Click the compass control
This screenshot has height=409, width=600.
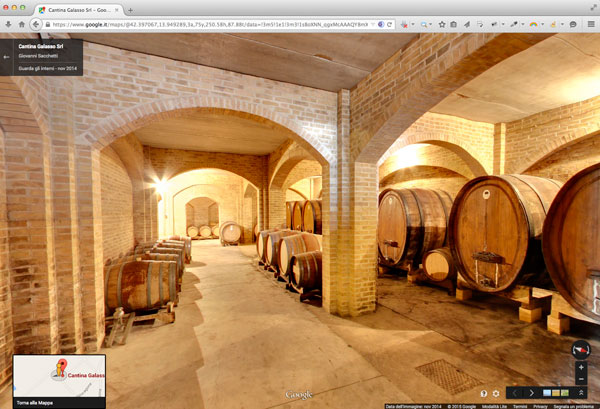tap(581, 350)
